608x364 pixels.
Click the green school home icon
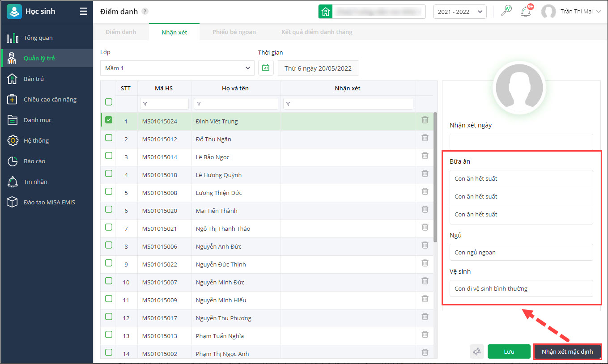pyautogui.click(x=325, y=12)
